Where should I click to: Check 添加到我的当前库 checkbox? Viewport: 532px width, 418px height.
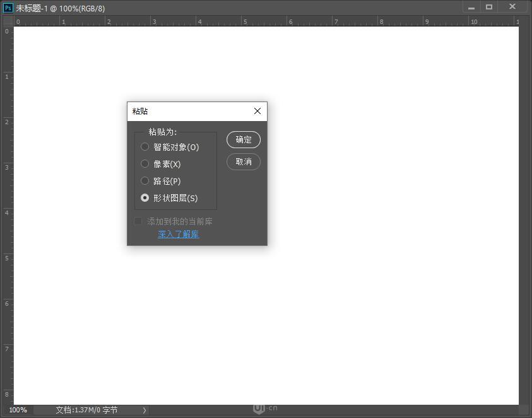coord(138,221)
